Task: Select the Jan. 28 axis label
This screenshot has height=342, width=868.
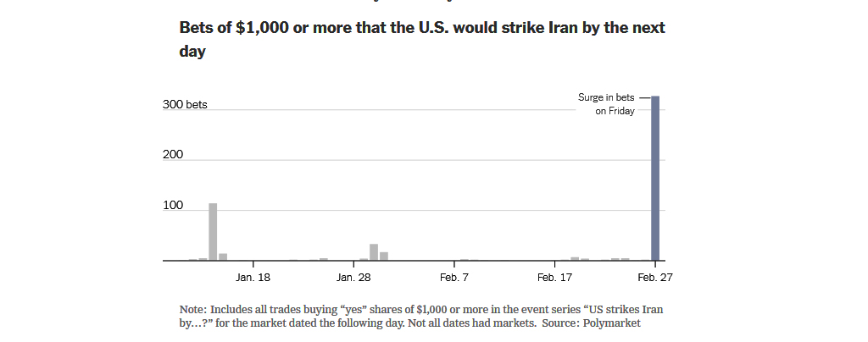Action: (x=353, y=278)
